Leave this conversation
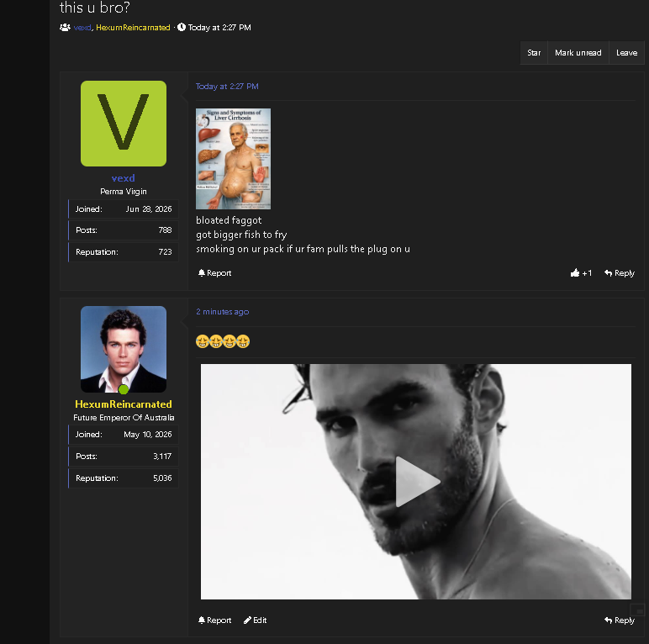 (x=626, y=53)
